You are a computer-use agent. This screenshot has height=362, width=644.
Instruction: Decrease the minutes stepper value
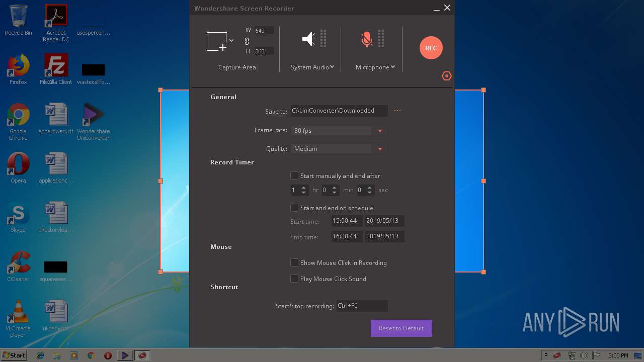(x=335, y=193)
